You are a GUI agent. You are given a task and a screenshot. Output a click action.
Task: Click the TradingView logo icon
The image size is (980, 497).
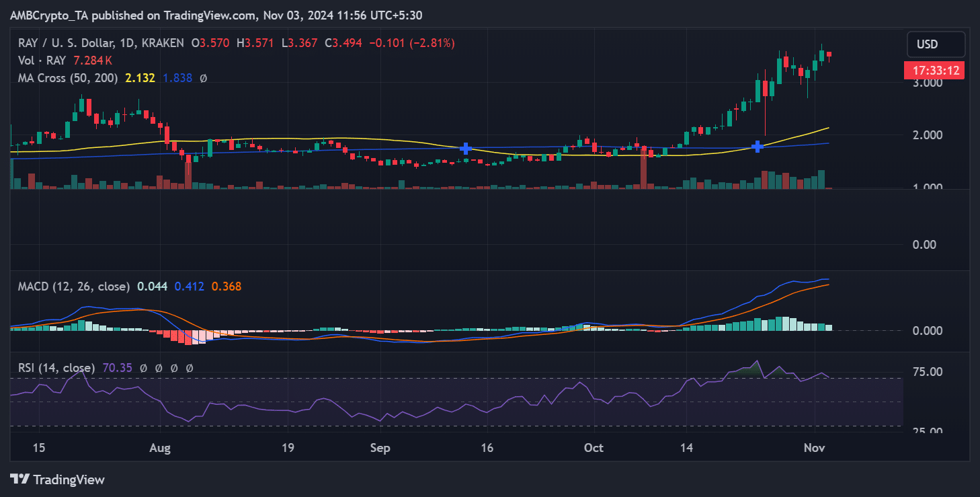(21, 480)
